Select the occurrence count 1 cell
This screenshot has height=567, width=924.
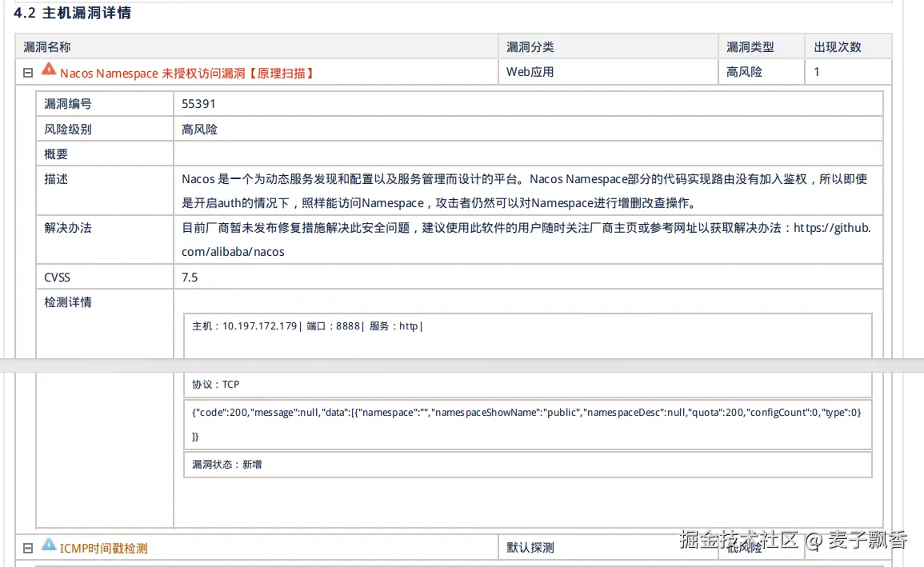point(847,72)
